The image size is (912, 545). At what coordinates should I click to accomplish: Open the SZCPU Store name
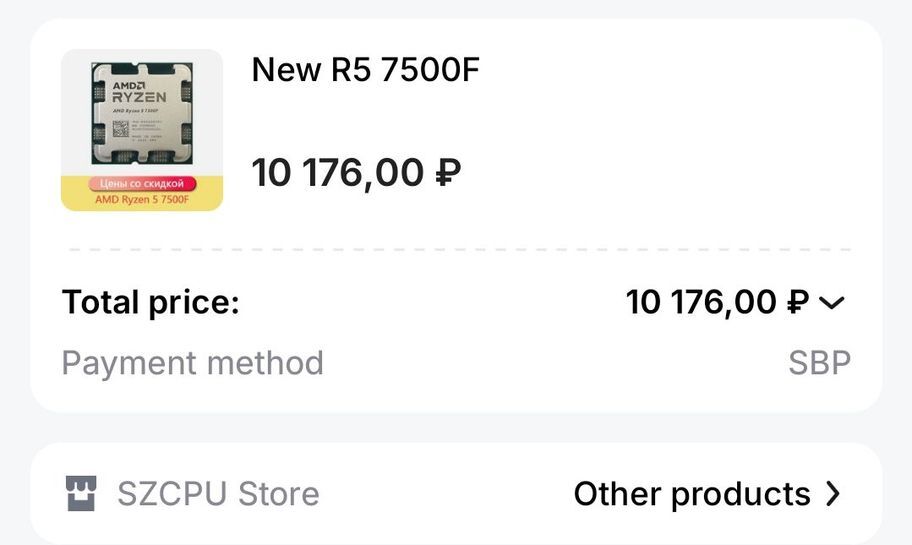tap(218, 493)
